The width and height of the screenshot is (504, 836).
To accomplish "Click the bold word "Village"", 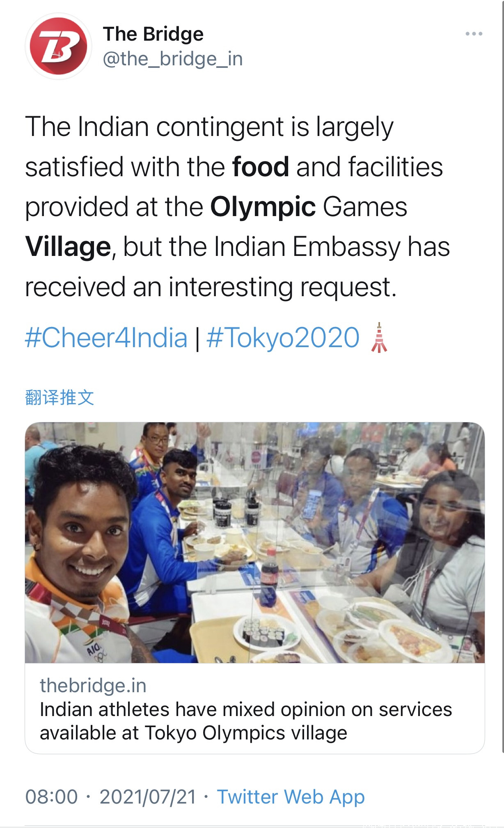I will [68, 246].
